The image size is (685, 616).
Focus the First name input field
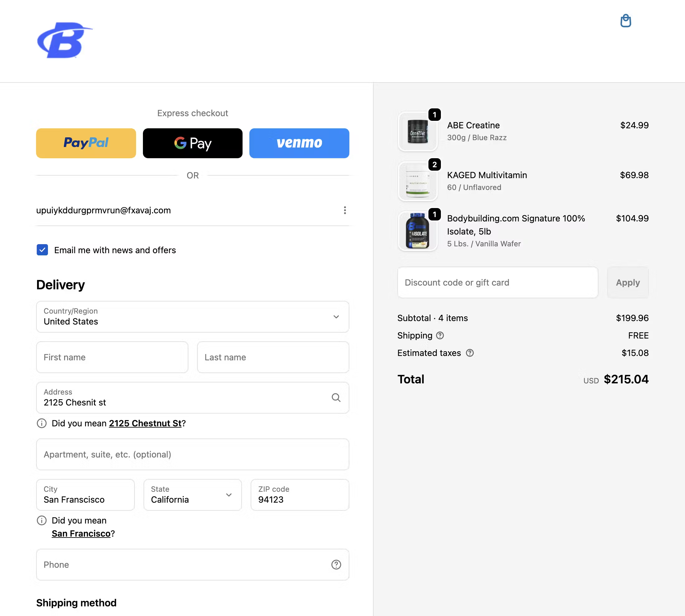coord(112,357)
